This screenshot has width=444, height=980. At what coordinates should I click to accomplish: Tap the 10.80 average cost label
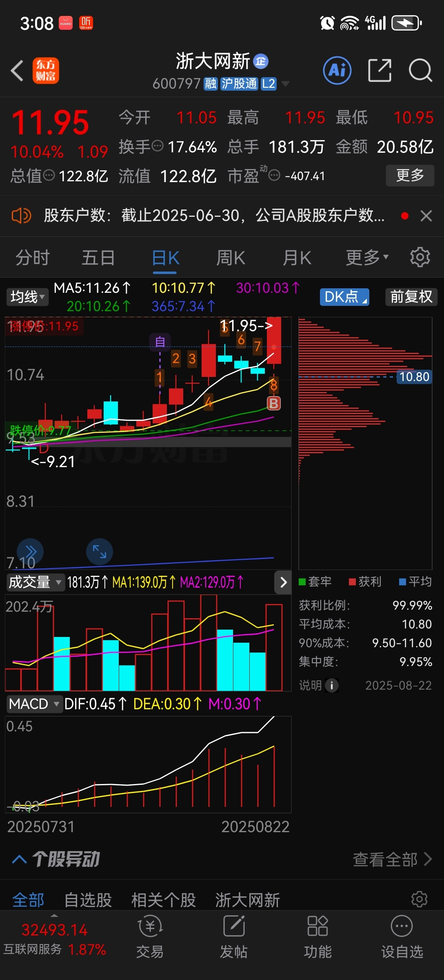[x=414, y=377]
